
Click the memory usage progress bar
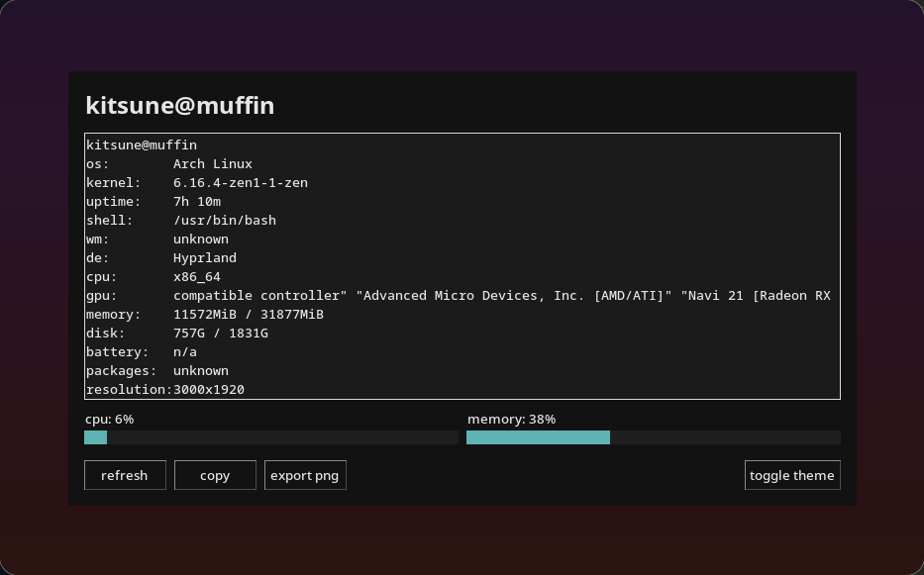pyautogui.click(x=654, y=437)
